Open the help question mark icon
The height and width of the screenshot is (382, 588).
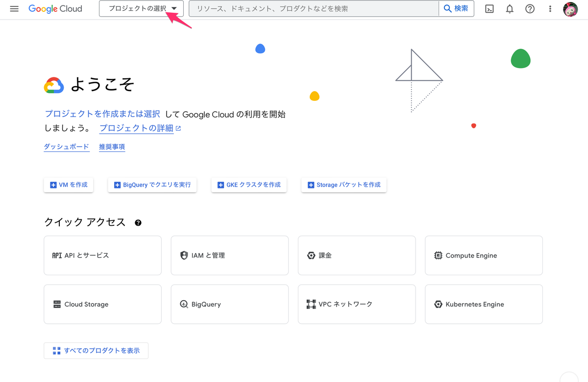coord(530,9)
